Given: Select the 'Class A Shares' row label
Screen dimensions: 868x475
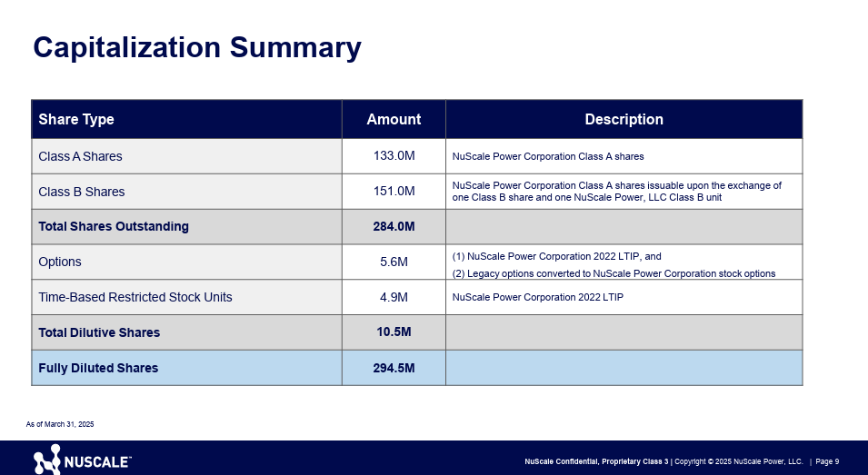Looking at the screenshot, I should pyautogui.click(x=80, y=156).
